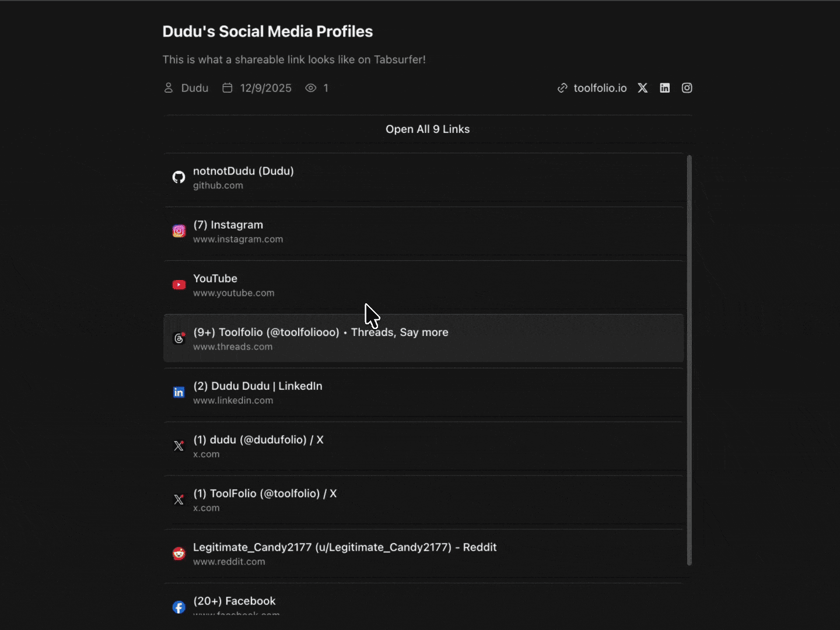
Task: Open the LinkedIn icon in header
Action: pos(665,88)
